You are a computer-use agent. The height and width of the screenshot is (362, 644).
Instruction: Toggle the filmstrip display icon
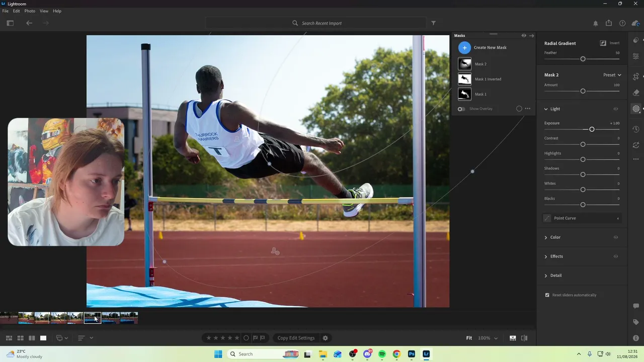pos(513,338)
